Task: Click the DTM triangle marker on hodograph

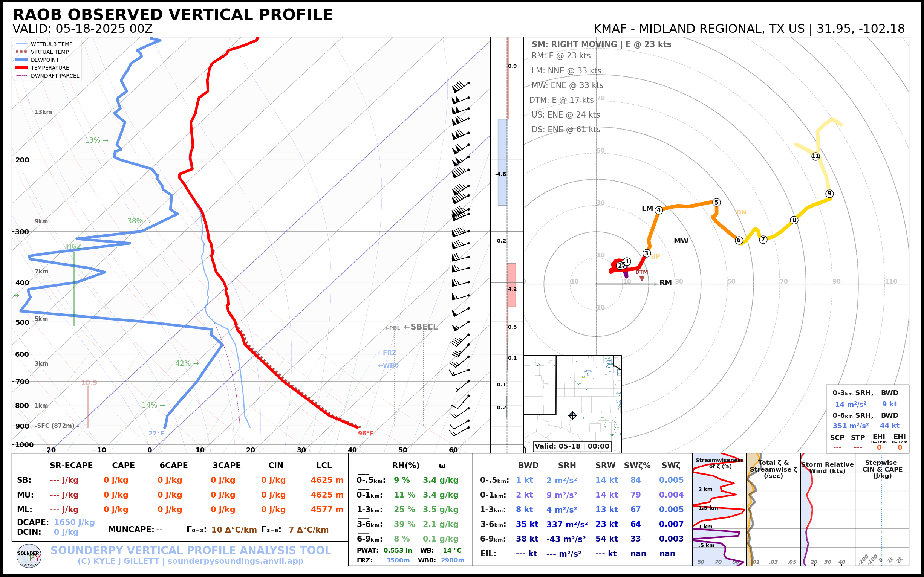Action: [x=642, y=279]
